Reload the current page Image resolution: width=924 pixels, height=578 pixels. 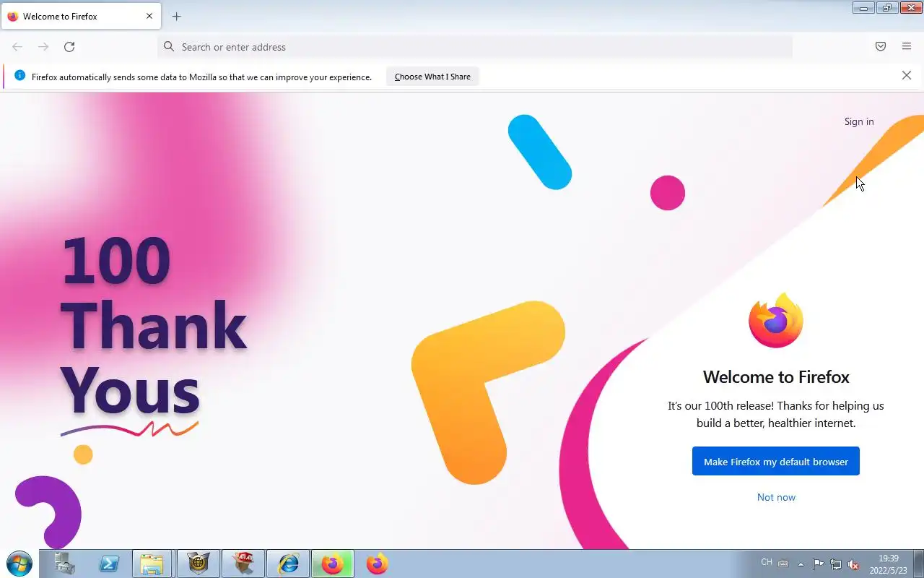[x=69, y=47]
